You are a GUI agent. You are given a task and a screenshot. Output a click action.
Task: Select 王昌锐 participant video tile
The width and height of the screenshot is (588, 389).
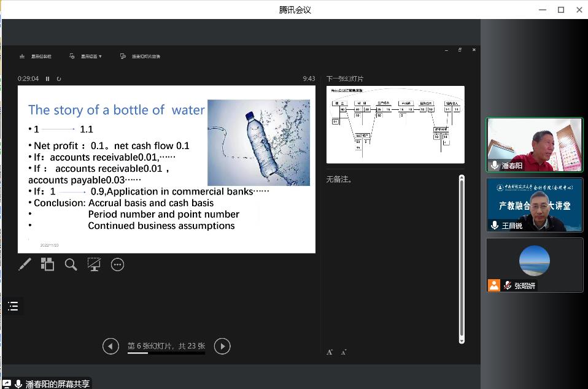click(x=534, y=205)
